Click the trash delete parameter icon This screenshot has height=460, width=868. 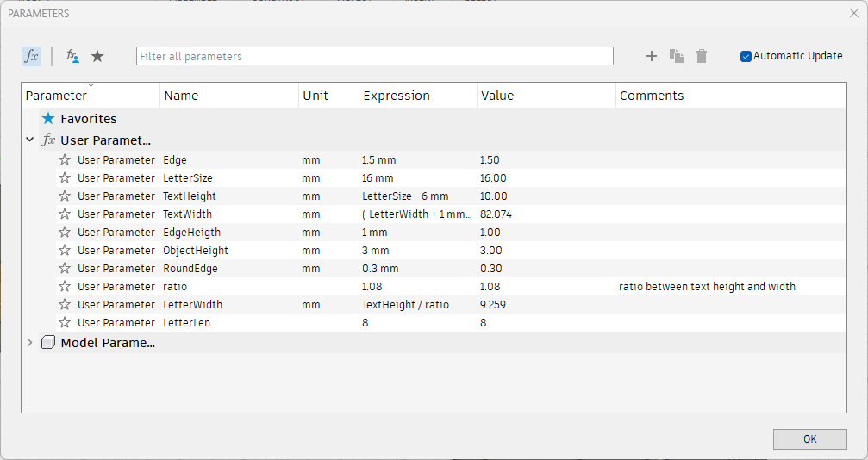pos(702,56)
